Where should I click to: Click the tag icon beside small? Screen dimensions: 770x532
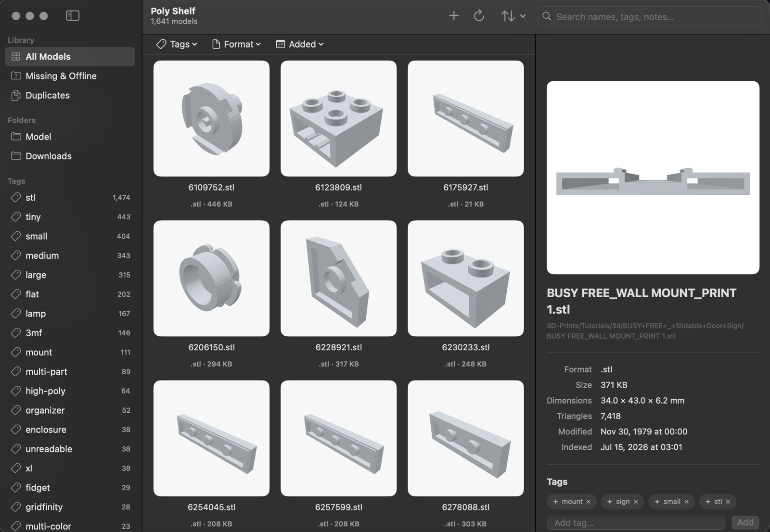(16, 236)
